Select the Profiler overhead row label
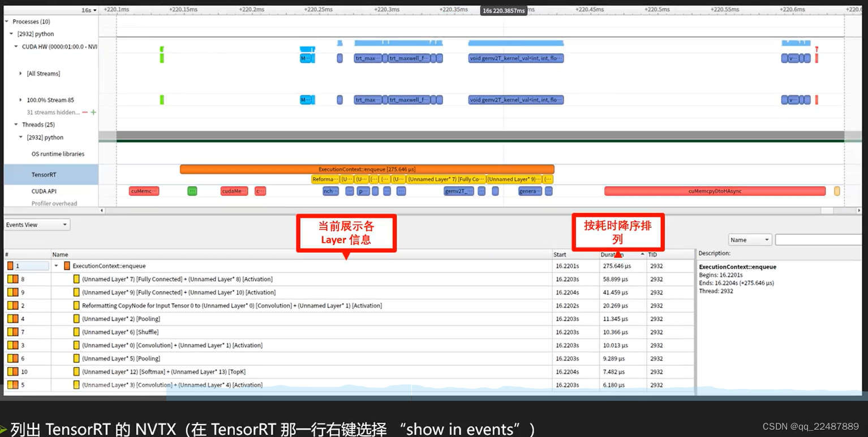This screenshot has height=437, width=868. [54, 204]
